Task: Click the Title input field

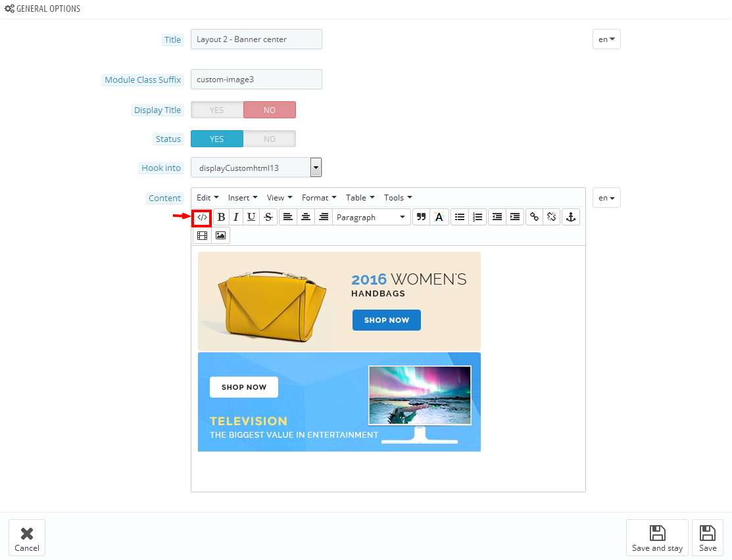Action: (256, 39)
